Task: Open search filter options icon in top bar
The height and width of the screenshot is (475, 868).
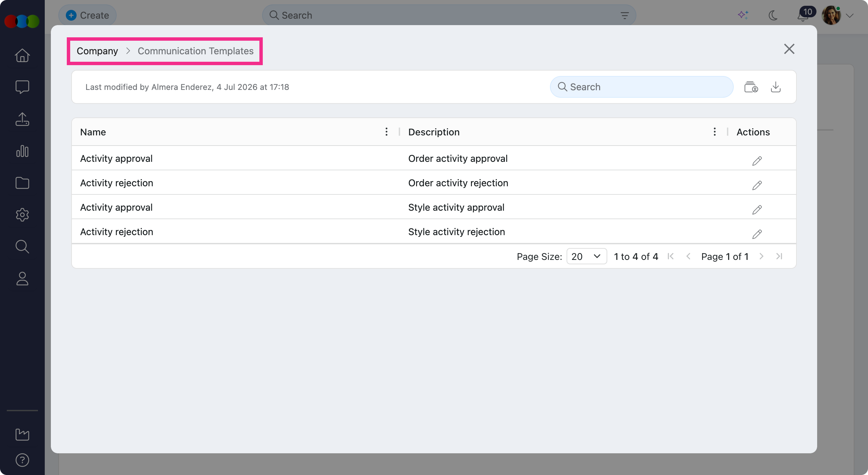Action: [x=625, y=15]
